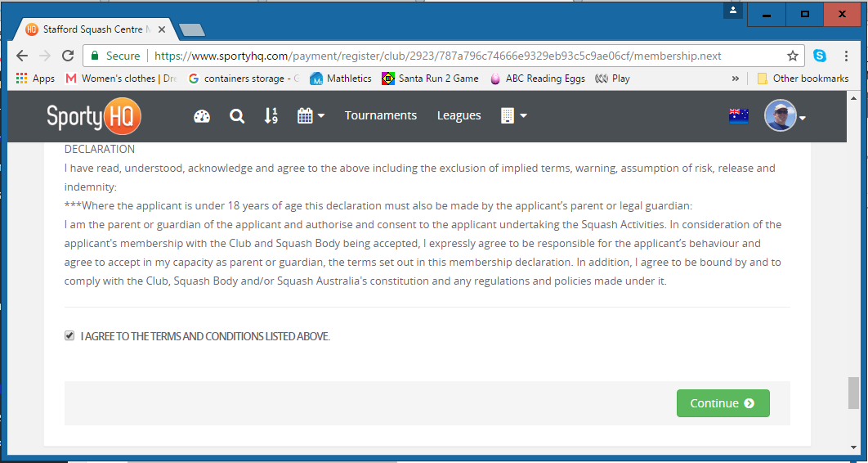Minimize the Chrome window
This screenshot has width=868, height=463.
767,15
